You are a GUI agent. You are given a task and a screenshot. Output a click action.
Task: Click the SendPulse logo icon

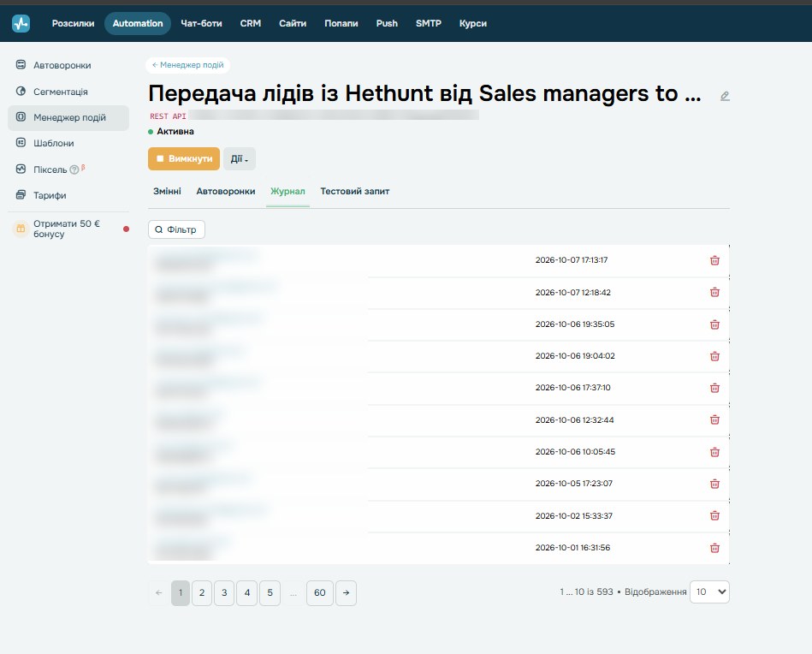click(21, 23)
